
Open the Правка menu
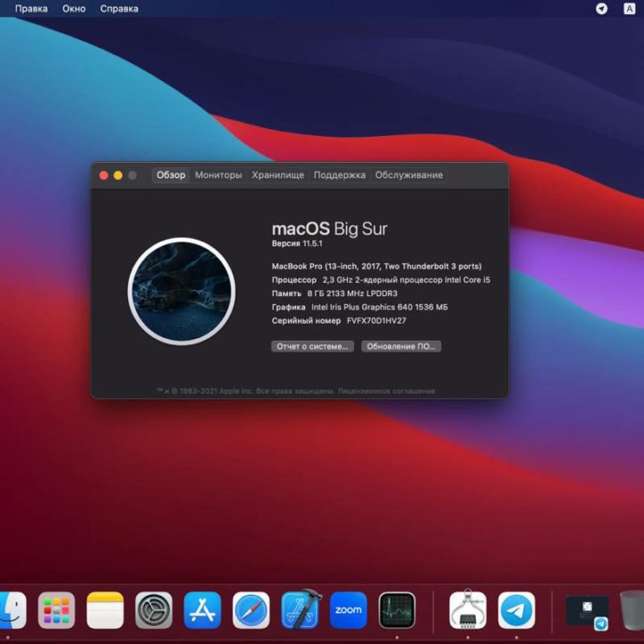point(31,9)
